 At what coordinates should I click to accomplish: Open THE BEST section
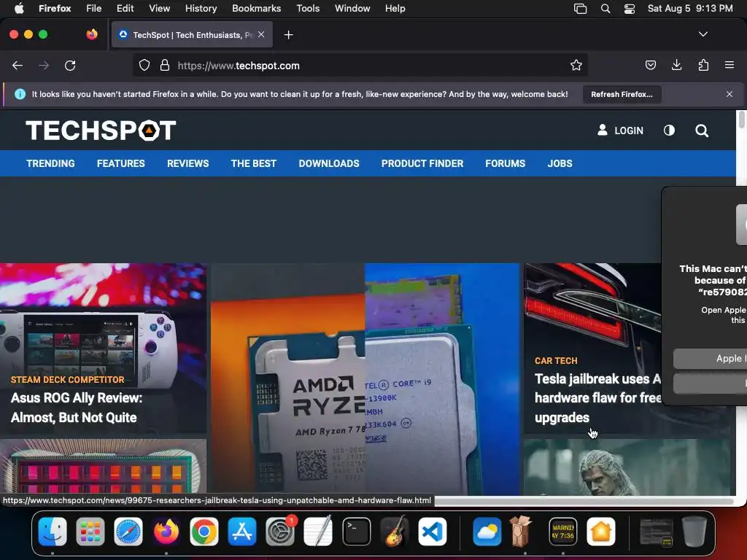coord(253,163)
